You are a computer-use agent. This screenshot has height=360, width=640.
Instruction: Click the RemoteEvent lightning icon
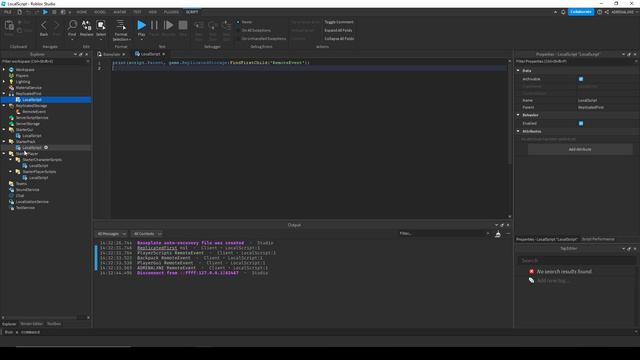(x=18, y=111)
